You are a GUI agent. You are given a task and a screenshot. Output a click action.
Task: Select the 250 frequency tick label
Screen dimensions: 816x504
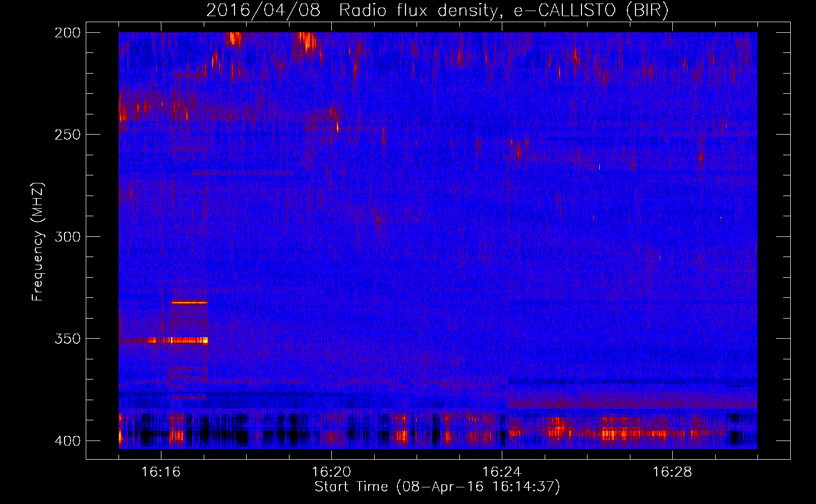coord(68,134)
